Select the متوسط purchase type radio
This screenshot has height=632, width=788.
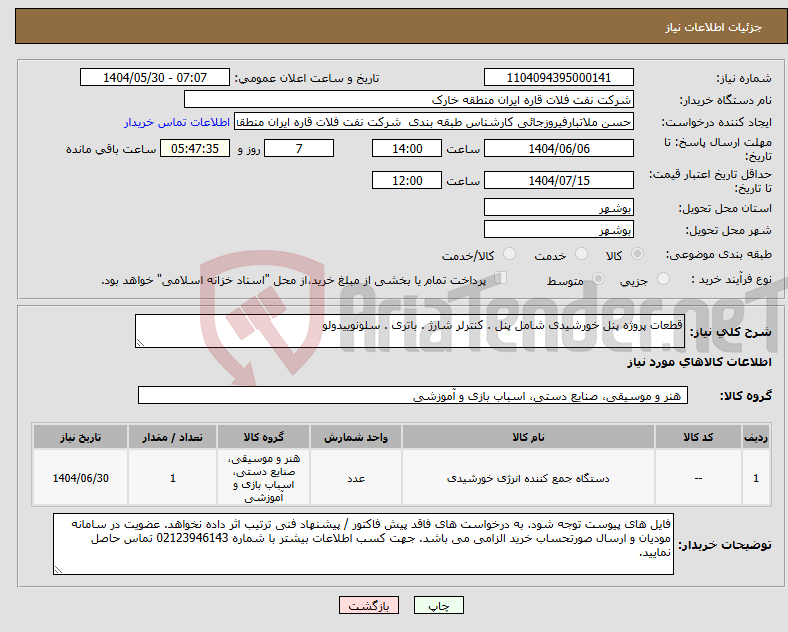coord(598,279)
